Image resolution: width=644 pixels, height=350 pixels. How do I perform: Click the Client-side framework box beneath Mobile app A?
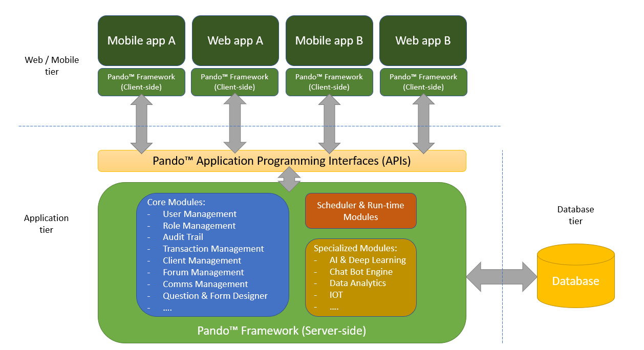[x=141, y=82]
